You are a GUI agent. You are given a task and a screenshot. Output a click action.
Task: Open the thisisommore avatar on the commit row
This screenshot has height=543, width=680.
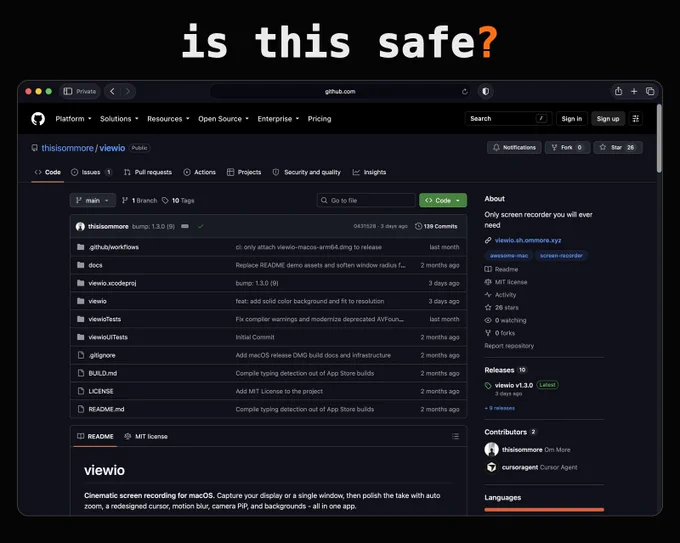tap(80, 226)
